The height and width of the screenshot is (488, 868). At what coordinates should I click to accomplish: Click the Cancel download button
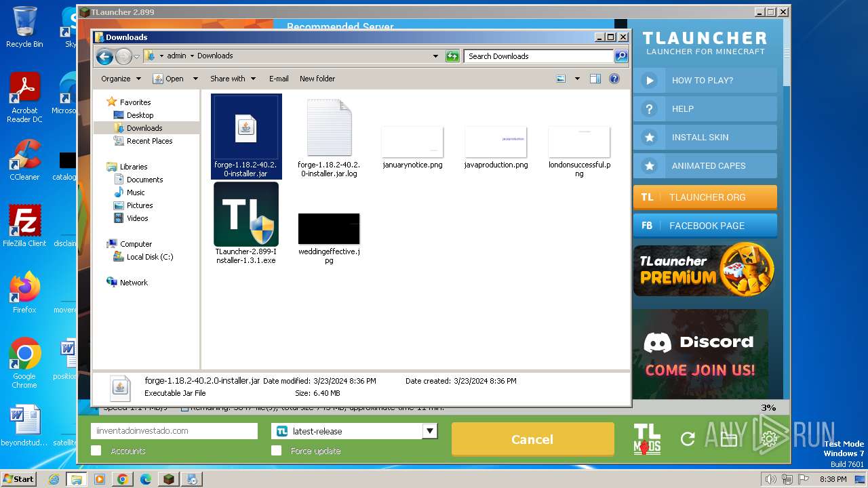tap(532, 439)
